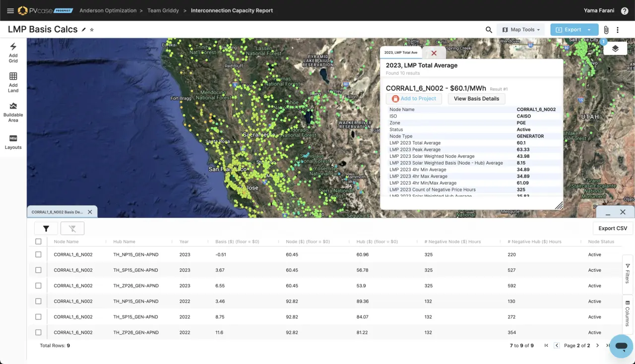Click View Basis Details button
This screenshot has height=364, width=635.
(x=476, y=99)
